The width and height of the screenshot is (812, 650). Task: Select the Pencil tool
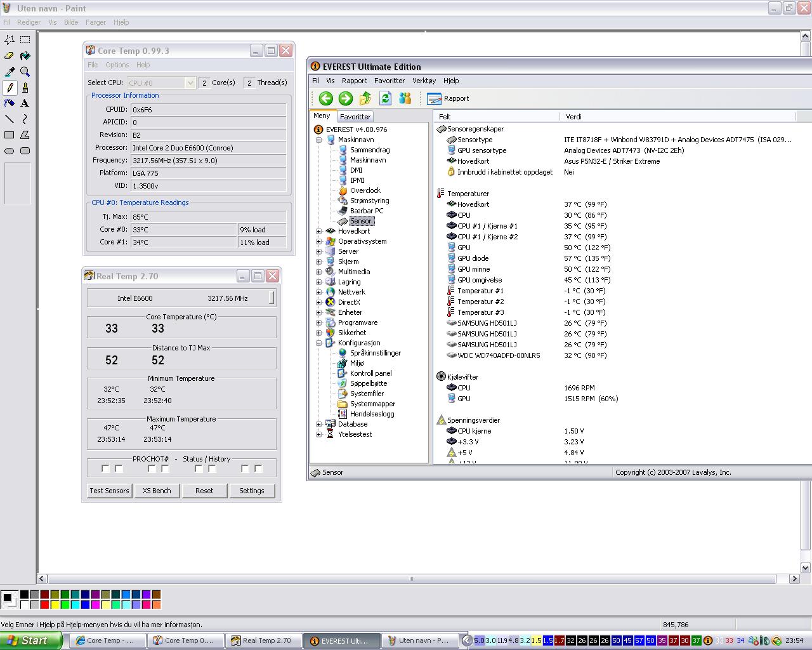click(x=10, y=87)
